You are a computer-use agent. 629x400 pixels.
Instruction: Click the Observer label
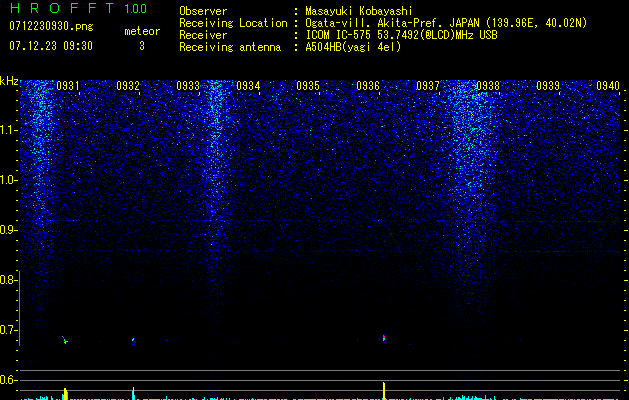(203, 11)
